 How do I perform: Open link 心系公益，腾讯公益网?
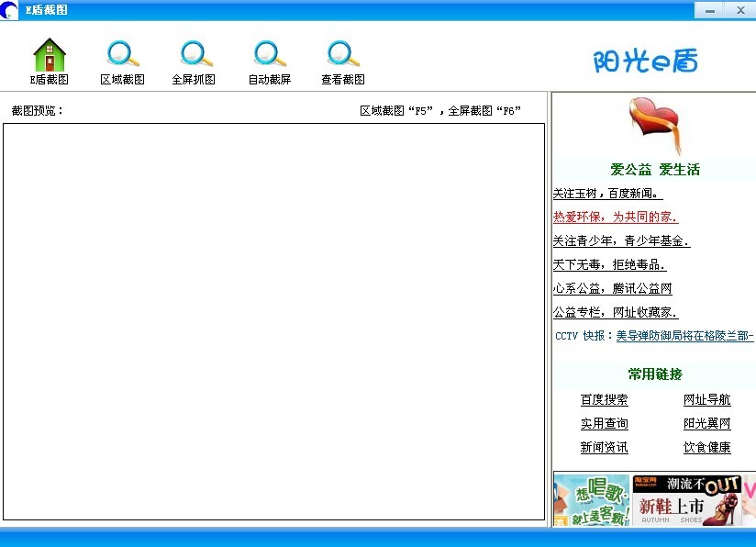(612, 288)
